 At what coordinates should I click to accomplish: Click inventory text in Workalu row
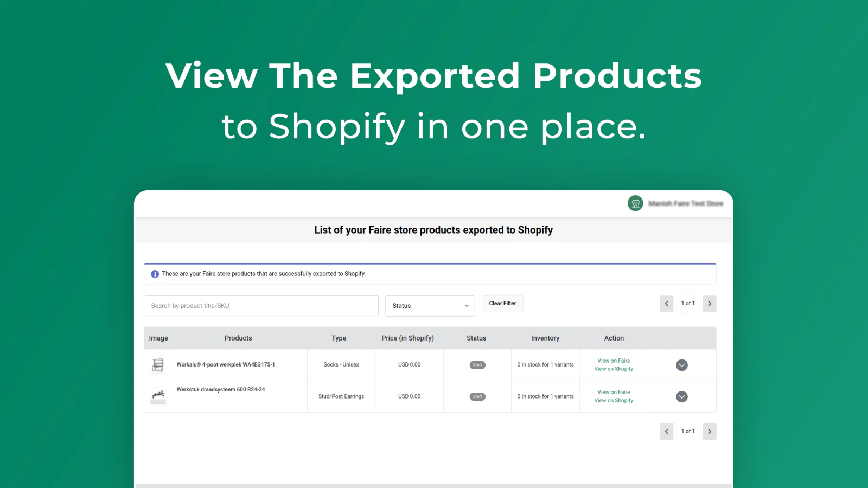tap(545, 365)
